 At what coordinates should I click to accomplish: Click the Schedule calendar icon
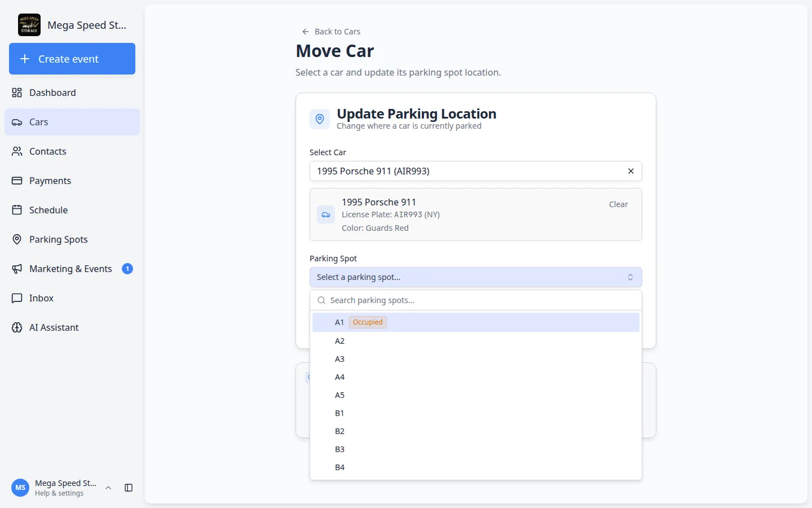[17, 210]
